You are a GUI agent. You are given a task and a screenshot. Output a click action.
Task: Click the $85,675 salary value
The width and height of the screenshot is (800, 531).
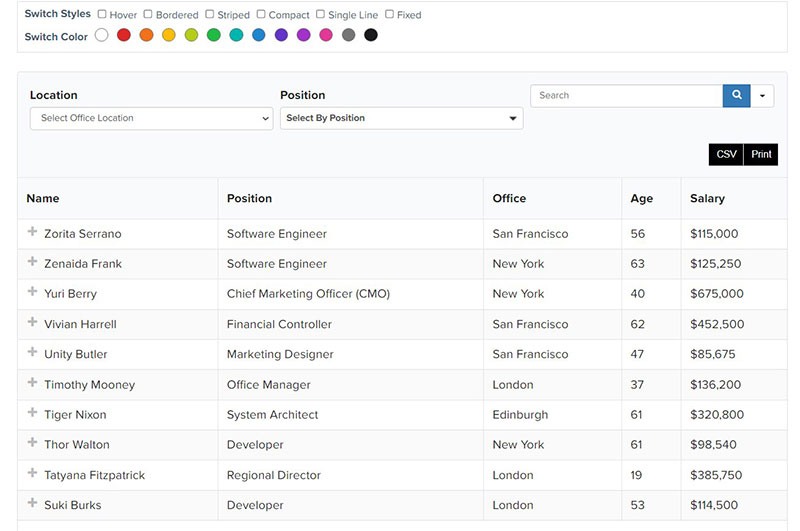point(713,355)
